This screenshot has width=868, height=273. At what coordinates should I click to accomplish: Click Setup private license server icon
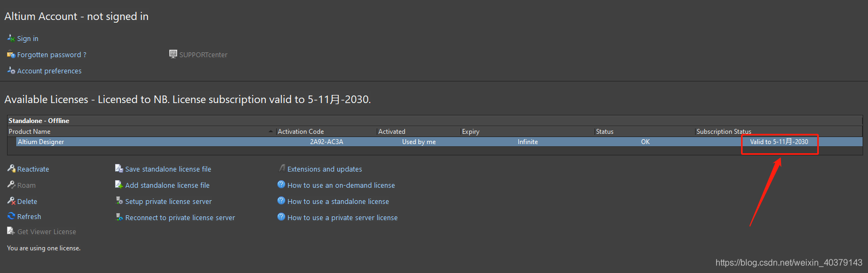point(119,201)
